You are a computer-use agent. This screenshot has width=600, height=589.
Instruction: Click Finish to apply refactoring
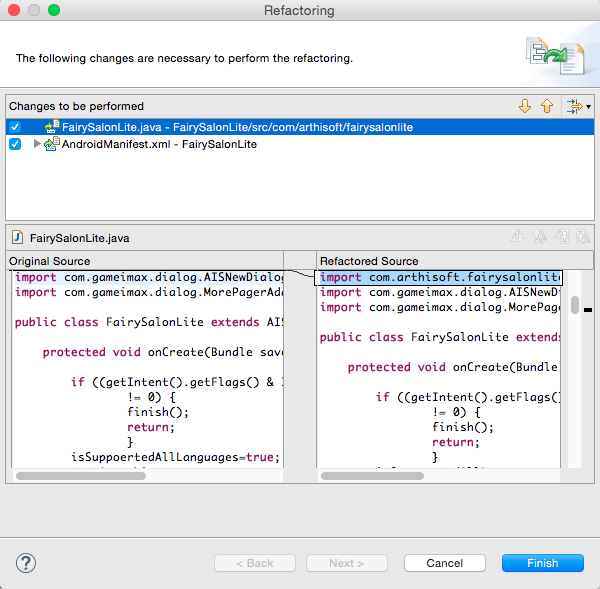[x=543, y=563]
